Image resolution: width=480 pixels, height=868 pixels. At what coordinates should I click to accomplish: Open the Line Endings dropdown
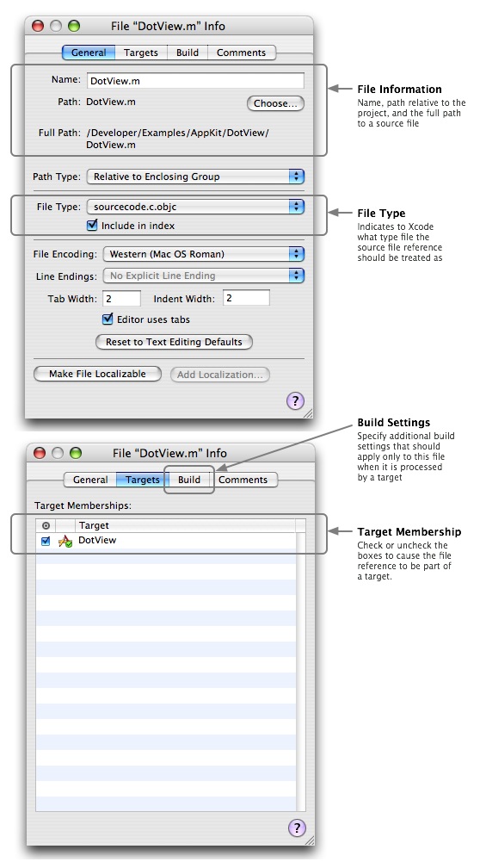tap(204, 276)
